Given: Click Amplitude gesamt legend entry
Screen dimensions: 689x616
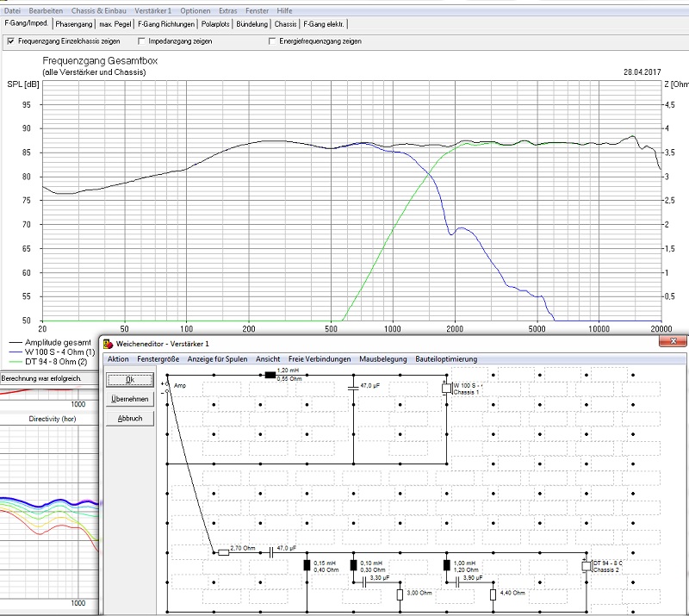Looking at the screenshot, I should tap(58, 342).
